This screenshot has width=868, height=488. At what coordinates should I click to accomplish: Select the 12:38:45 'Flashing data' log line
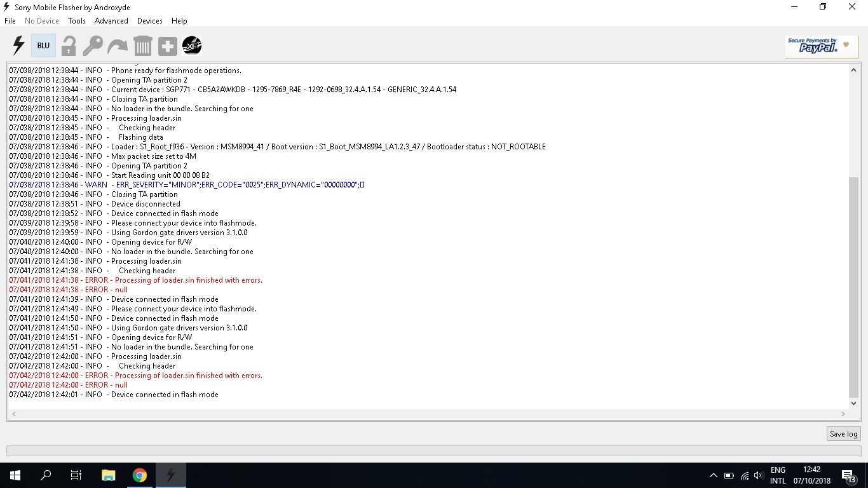pyautogui.click(x=86, y=137)
